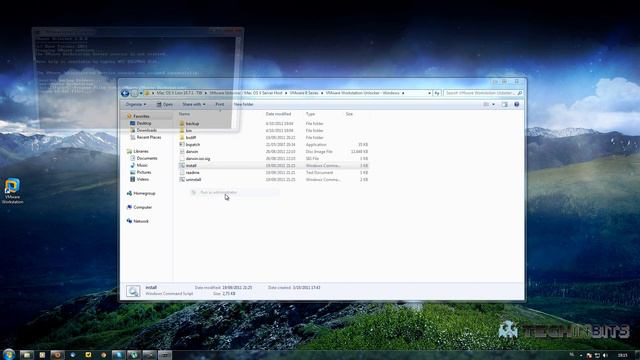Open the Share with dropdown
This screenshot has height=360, width=640.
pyautogui.click(x=193, y=104)
